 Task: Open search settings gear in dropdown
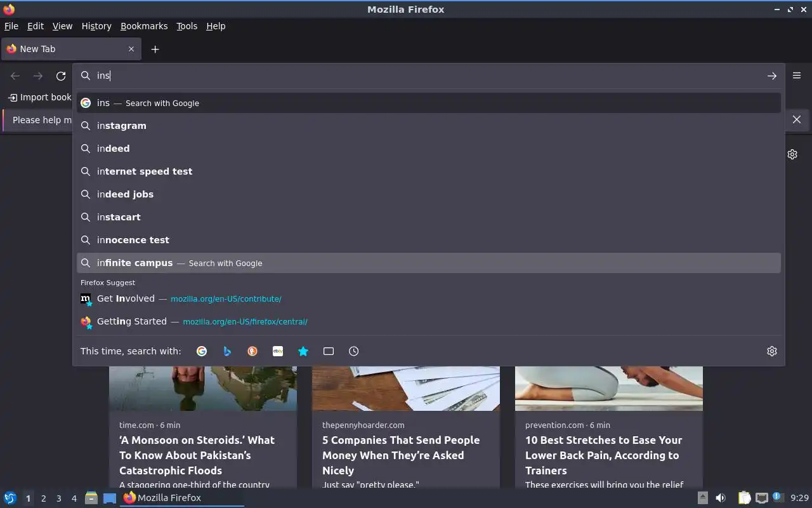click(772, 351)
